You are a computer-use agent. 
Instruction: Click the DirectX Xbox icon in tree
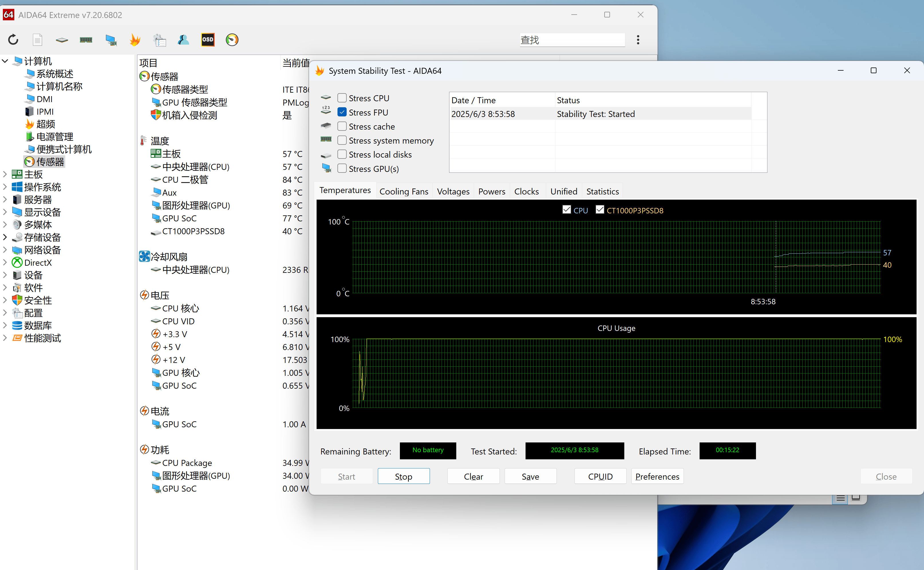click(17, 262)
